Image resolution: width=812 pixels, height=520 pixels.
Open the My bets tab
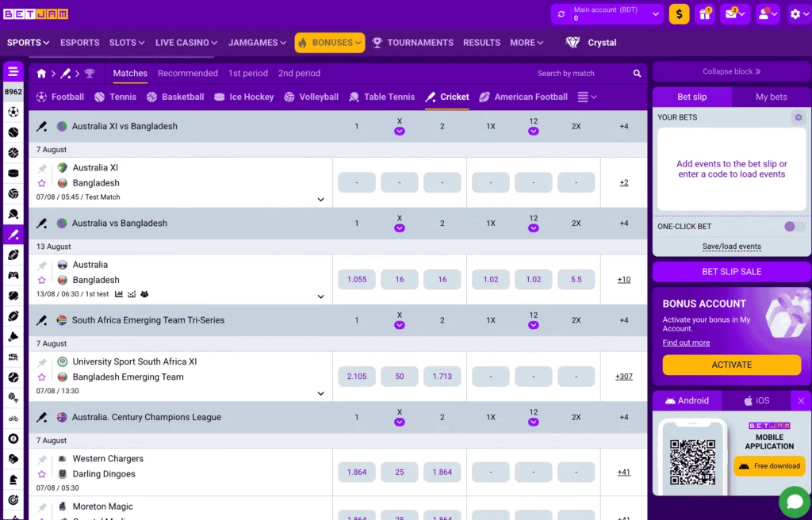click(771, 97)
